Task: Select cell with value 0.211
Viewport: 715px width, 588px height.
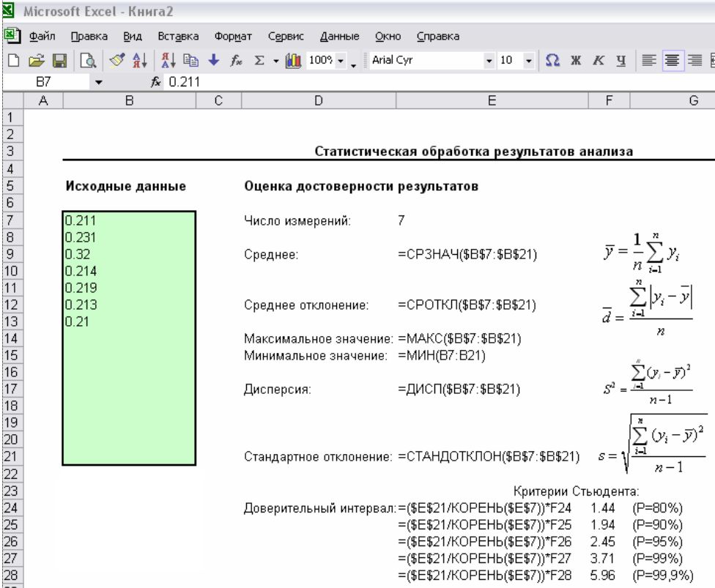Action: pos(130,220)
